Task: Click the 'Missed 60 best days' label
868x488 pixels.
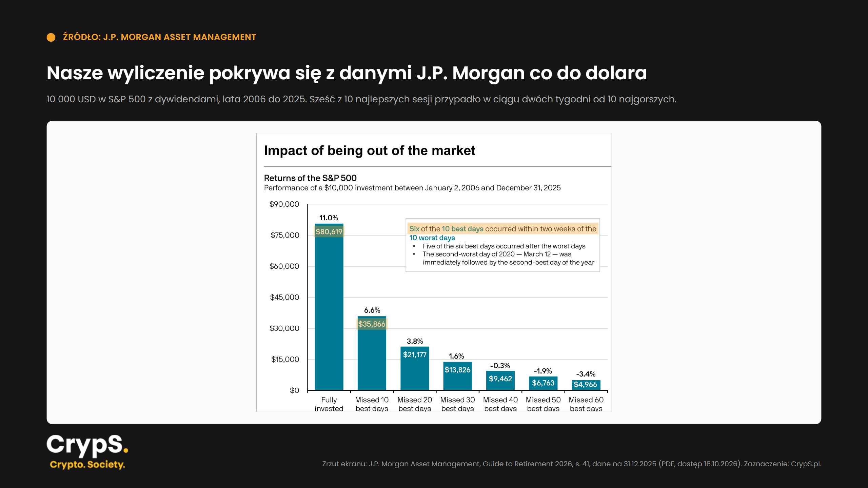Action: click(586, 404)
